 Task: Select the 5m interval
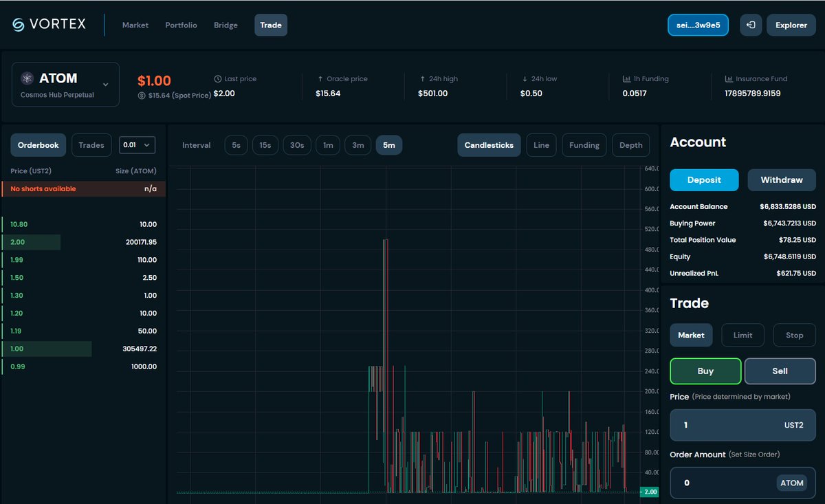[389, 145]
